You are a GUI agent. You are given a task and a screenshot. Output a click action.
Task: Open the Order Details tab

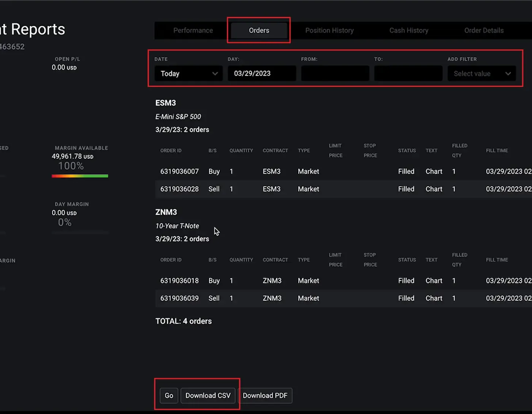pyautogui.click(x=484, y=30)
